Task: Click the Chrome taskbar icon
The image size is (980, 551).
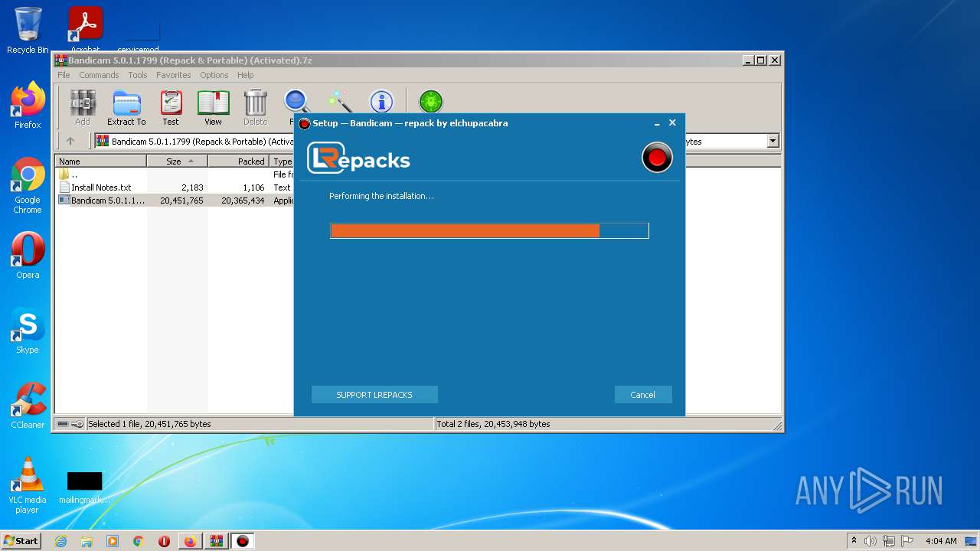Action: pos(138,541)
